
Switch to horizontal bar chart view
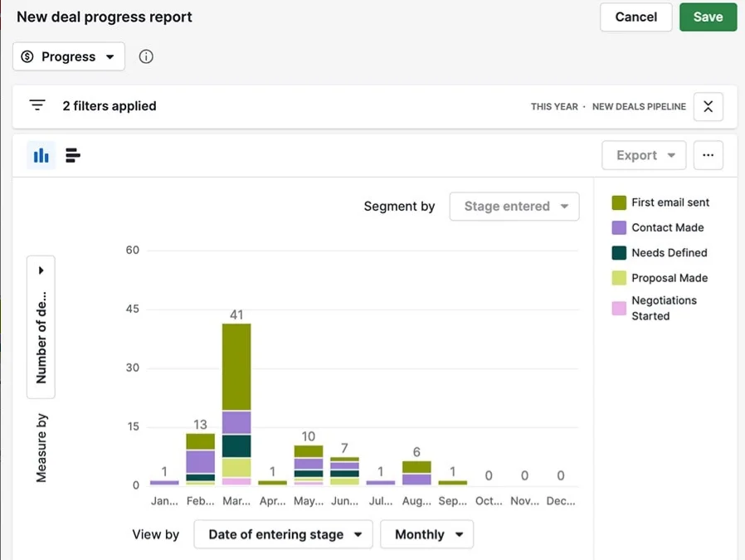tap(73, 155)
